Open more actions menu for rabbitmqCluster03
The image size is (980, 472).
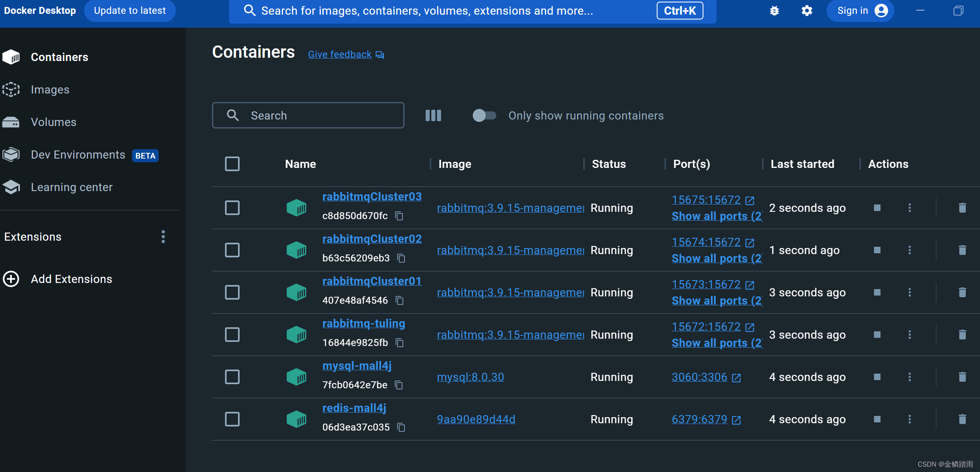pyautogui.click(x=910, y=208)
